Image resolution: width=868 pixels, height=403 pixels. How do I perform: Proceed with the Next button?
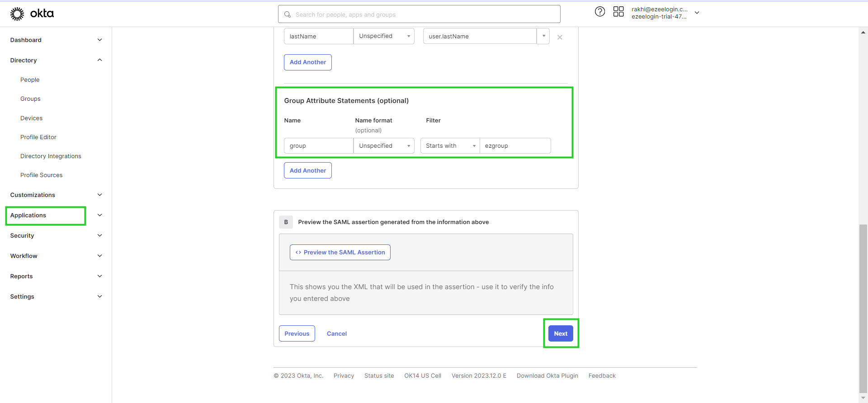pos(561,333)
